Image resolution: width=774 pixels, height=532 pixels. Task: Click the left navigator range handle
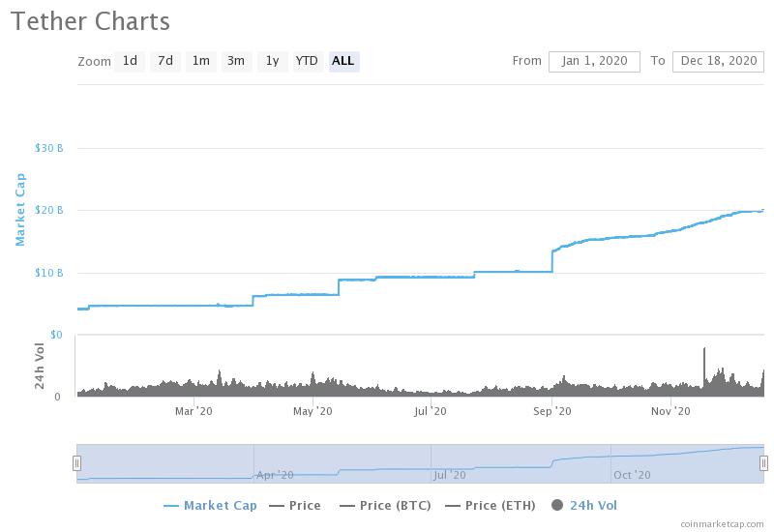[x=76, y=463]
